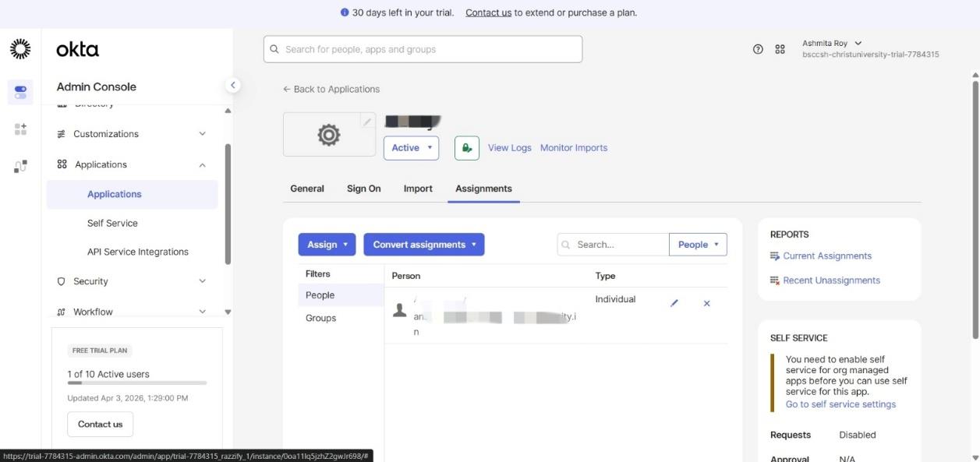Click the assigned person avatar icon
Viewport: 980px width, 462px height.
pos(400,310)
